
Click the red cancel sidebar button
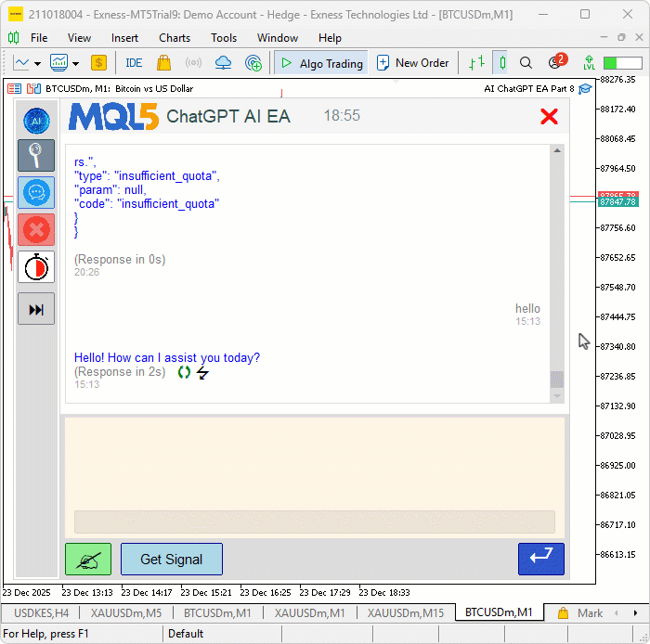(36, 229)
